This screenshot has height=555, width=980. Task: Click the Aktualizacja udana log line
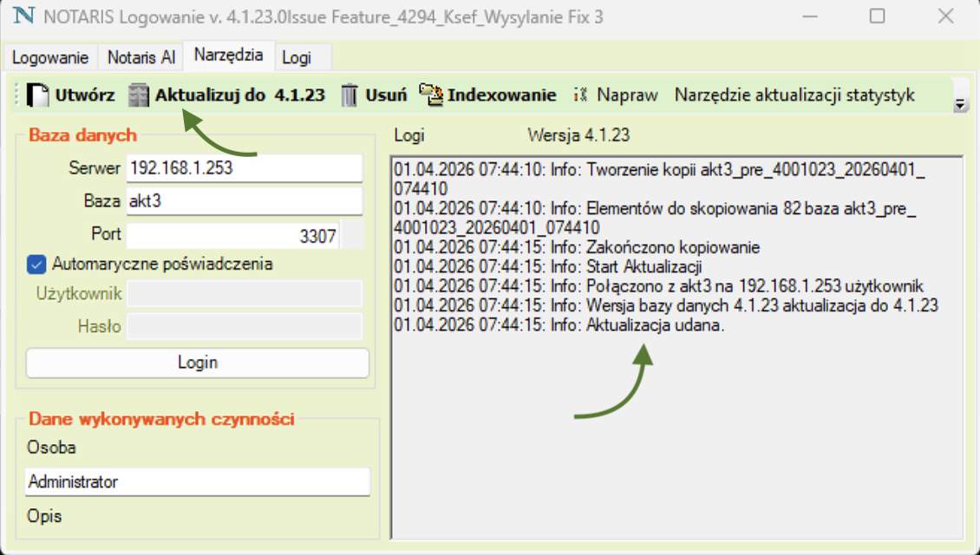[x=559, y=326]
